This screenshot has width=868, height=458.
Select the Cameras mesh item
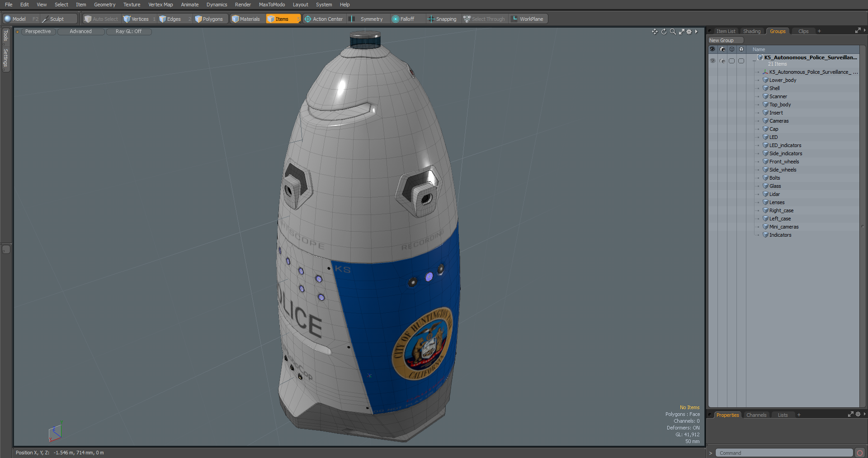point(779,121)
